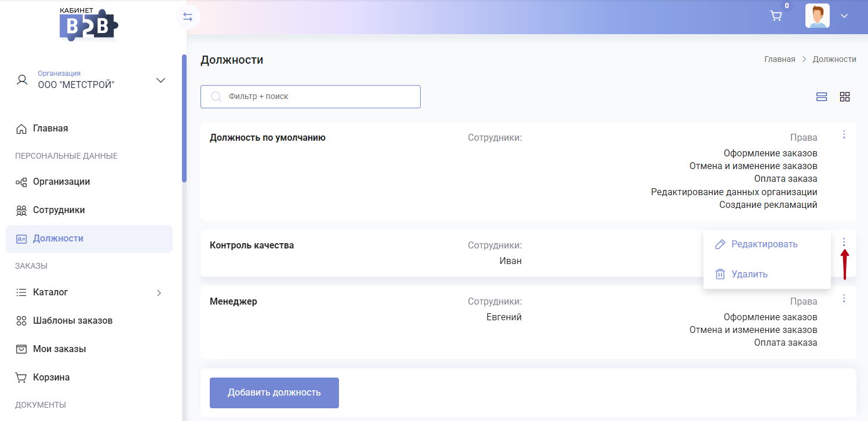Select the Должность по умолчанию title
Viewport: 868px width, 421px height.
pyautogui.click(x=268, y=138)
